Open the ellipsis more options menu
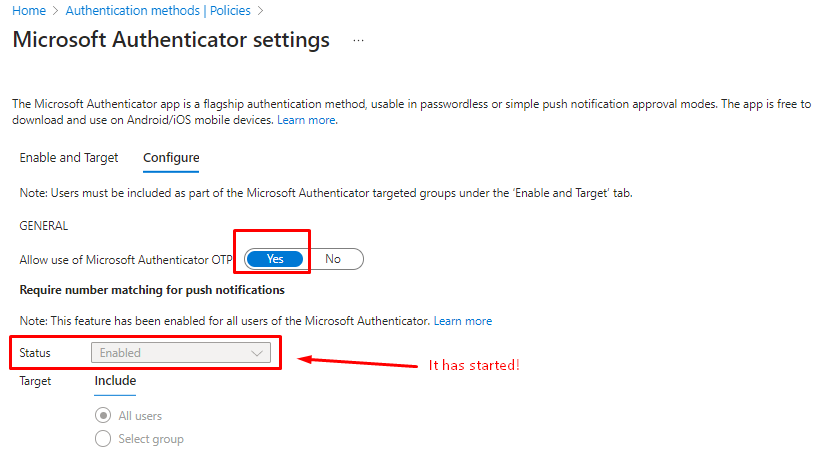The image size is (823, 459). tap(358, 41)
